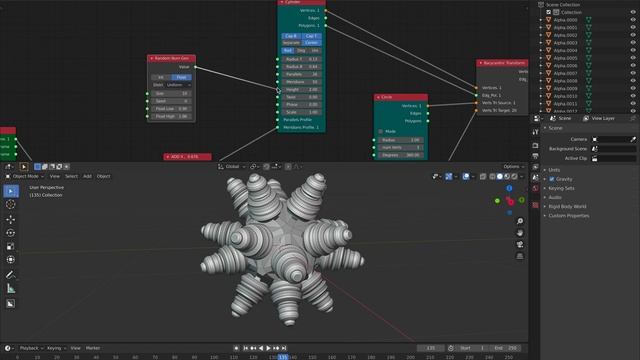
Task: Select the Transform tool
Action: (11, 260)
